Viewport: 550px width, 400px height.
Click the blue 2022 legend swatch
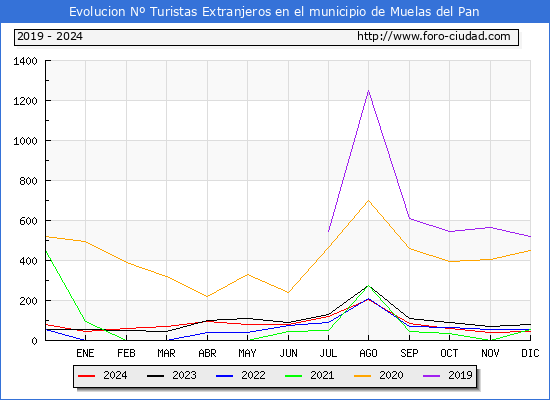(224, 376)
